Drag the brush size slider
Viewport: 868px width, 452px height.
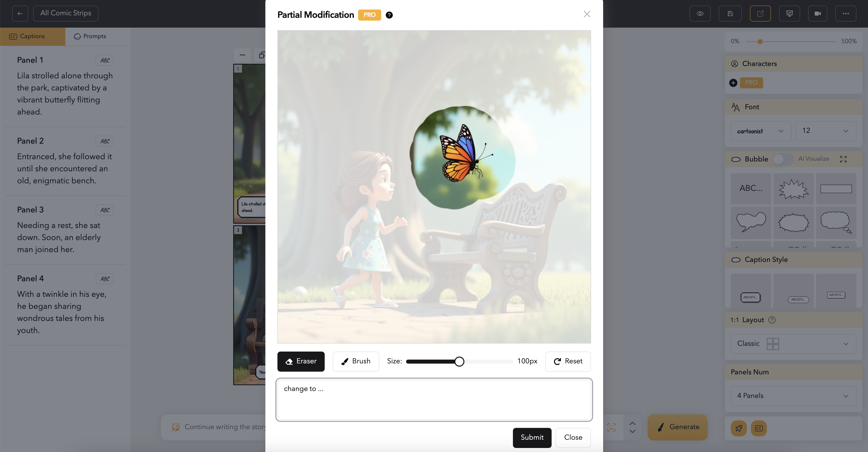[459, 361]
